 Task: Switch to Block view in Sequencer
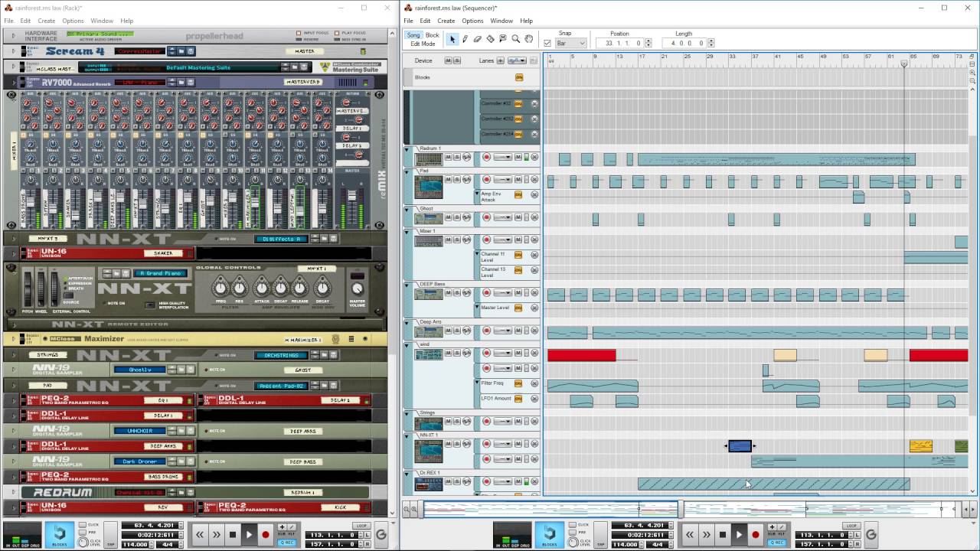tap(433, 35)
